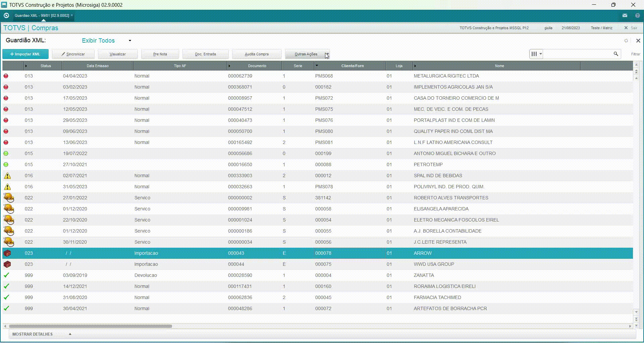
Task: Click sort arrow on Status column header
Action: tap(26, 66)
